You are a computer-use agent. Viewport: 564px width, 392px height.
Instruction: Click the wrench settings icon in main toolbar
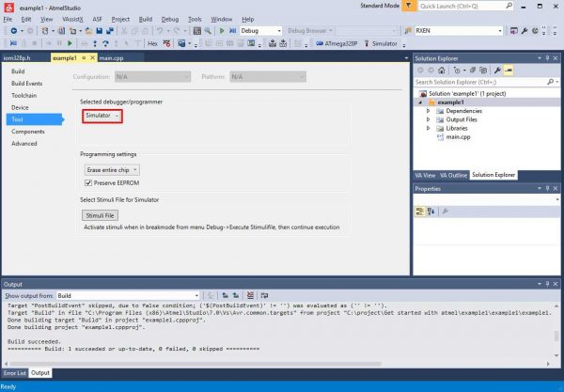pos(525,31)
